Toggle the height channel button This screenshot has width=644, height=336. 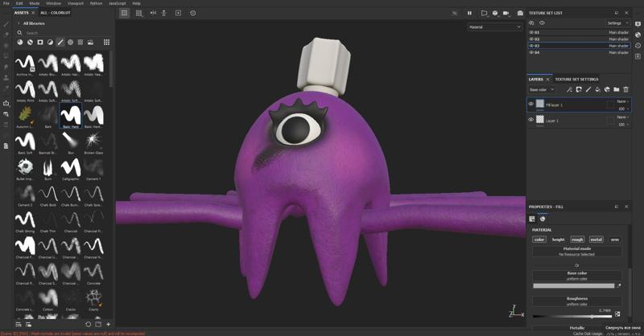558,240
